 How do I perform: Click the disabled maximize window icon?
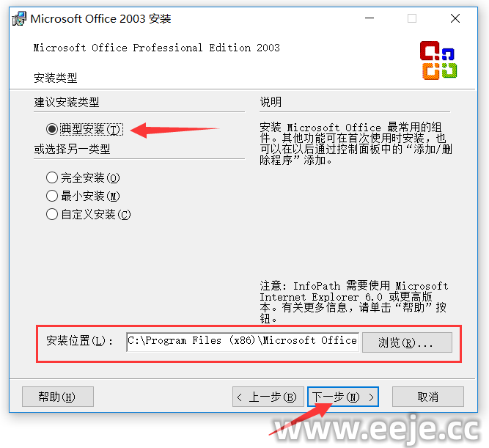coord(412,18)
